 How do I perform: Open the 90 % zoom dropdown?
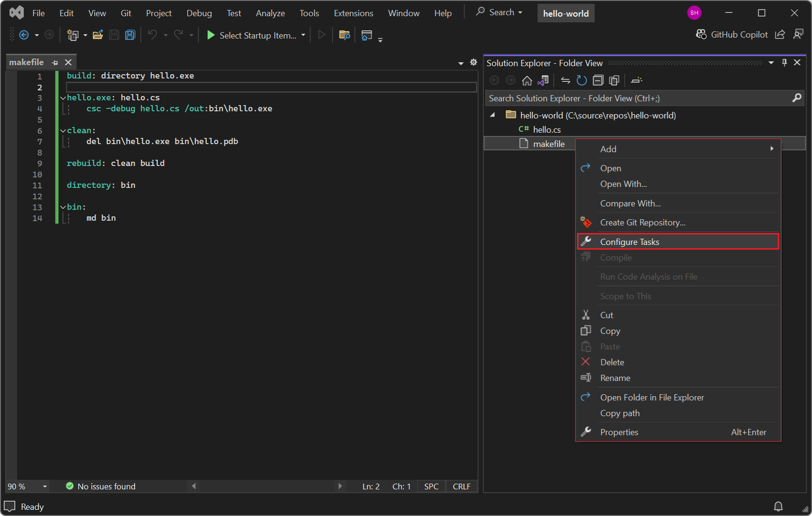tap(45, 487)
